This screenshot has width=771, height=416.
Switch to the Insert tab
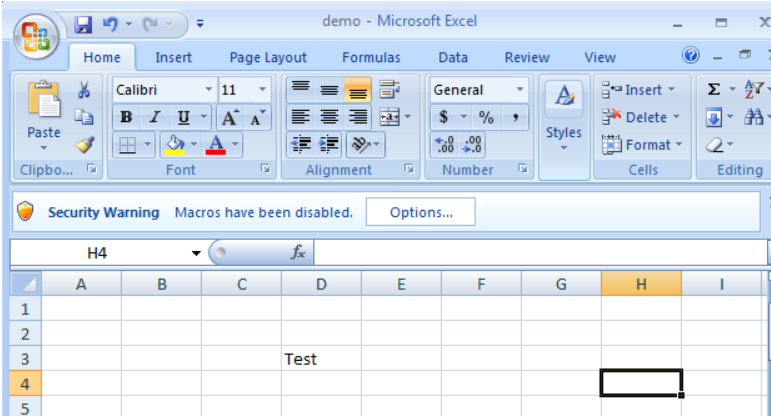point(173,58)
